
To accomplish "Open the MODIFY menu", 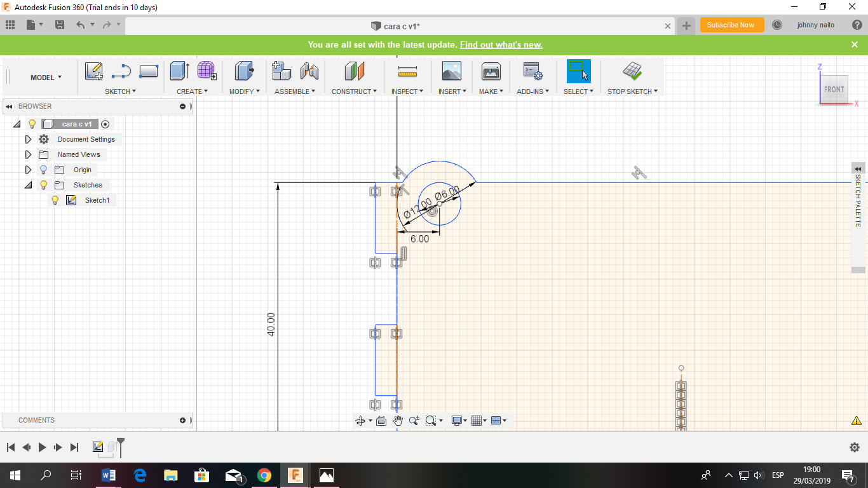I will (245, 91).
